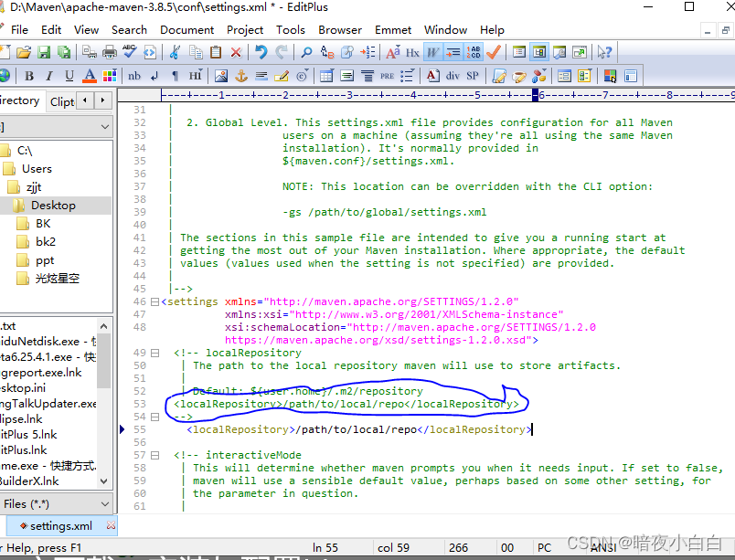Click the Copy icon in the toolbar
This screenshot has width=735, height=560.
click(196, 52)
